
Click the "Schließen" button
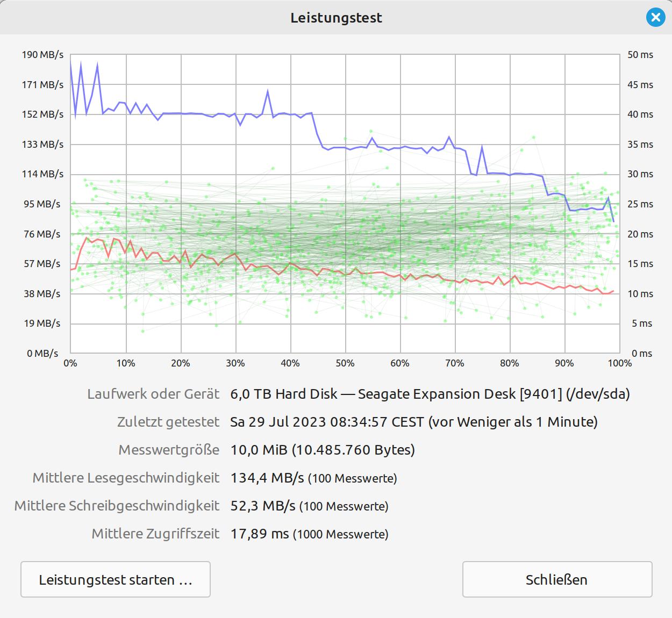point(556,580)
